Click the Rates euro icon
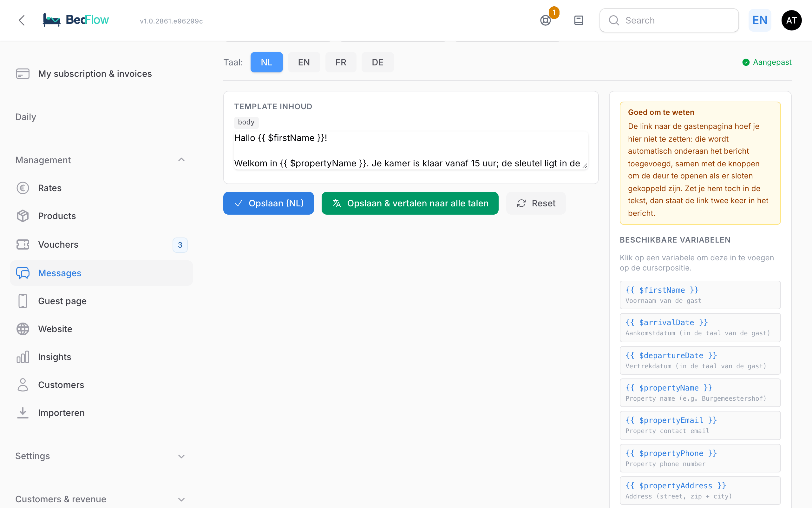Screen dimensions: 812x508 pyautogui.click(x=23, y=188)
